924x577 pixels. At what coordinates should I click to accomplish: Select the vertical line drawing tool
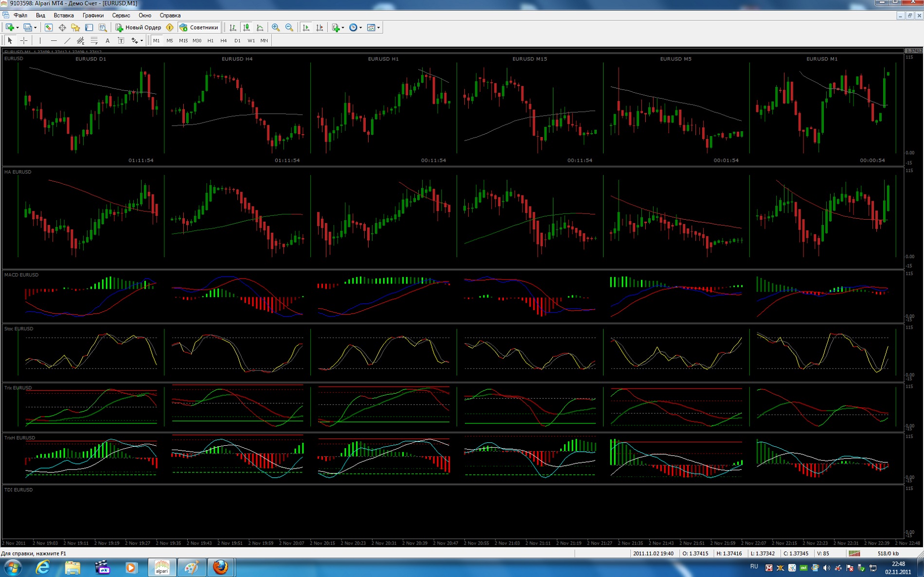(40, 40)
